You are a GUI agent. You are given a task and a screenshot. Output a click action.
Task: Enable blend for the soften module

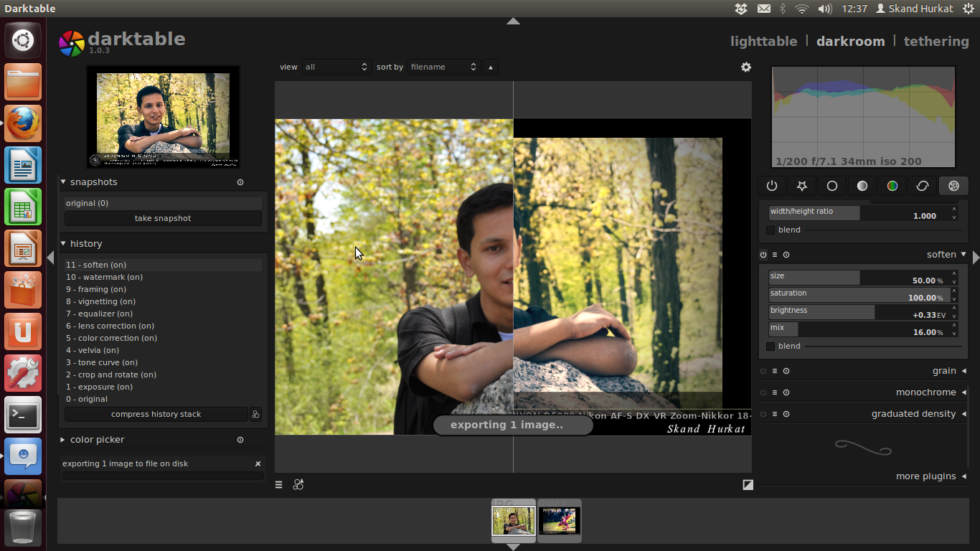[771, 346]
